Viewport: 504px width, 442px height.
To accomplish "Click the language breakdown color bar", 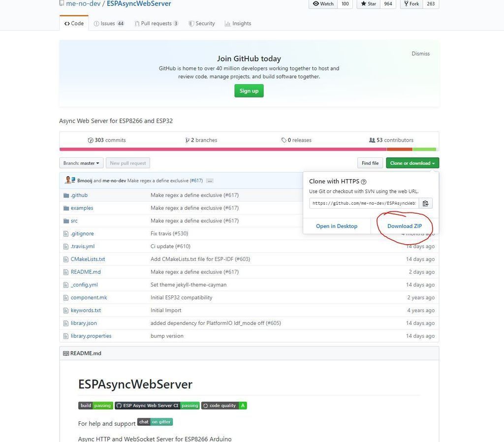I will pyautogui.click(x=249, y=149).
